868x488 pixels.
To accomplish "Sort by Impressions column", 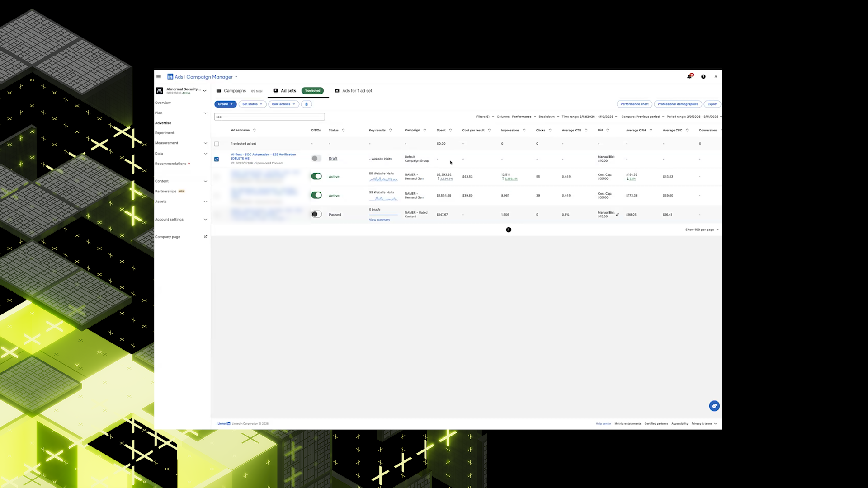I will pyautogui.click(x=524, y=131).
